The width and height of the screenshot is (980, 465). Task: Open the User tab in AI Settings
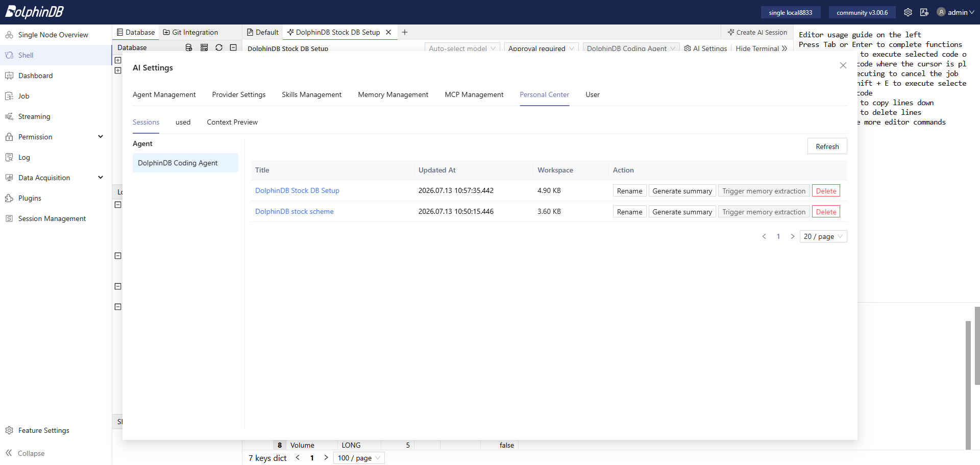pyautogui.click(x=593, y=94)
